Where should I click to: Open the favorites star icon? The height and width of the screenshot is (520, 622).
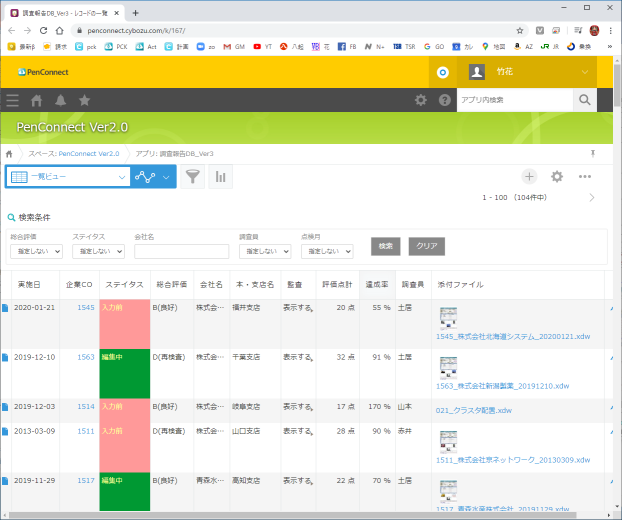tap(84, 100)
